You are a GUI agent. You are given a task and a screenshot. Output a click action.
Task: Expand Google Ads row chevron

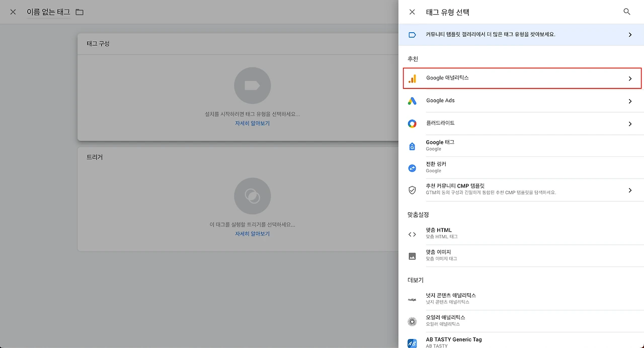[x=630, y=101]
